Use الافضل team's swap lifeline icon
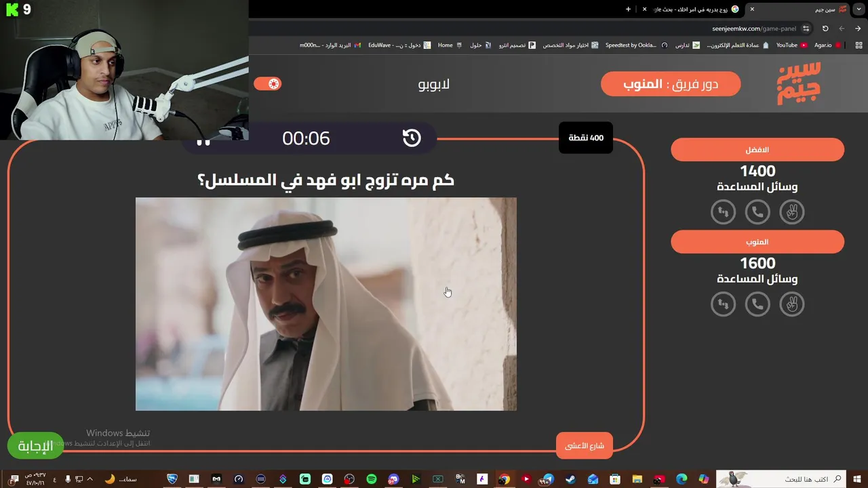 723,212
